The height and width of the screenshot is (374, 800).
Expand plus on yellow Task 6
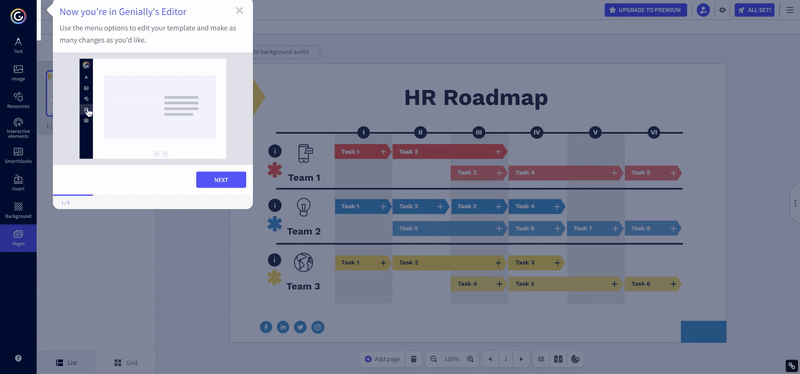point(673,284)
